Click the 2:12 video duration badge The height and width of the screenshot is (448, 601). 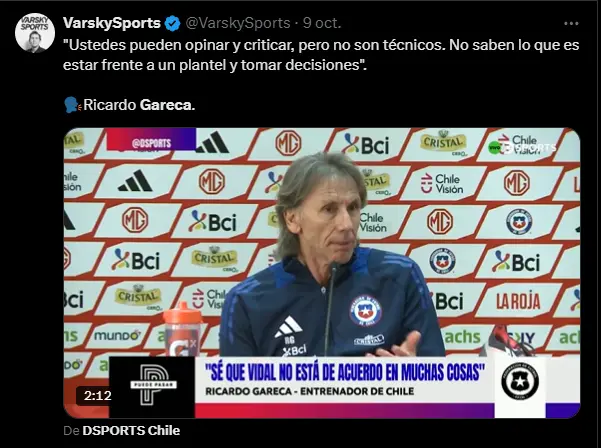pos(97,395)
